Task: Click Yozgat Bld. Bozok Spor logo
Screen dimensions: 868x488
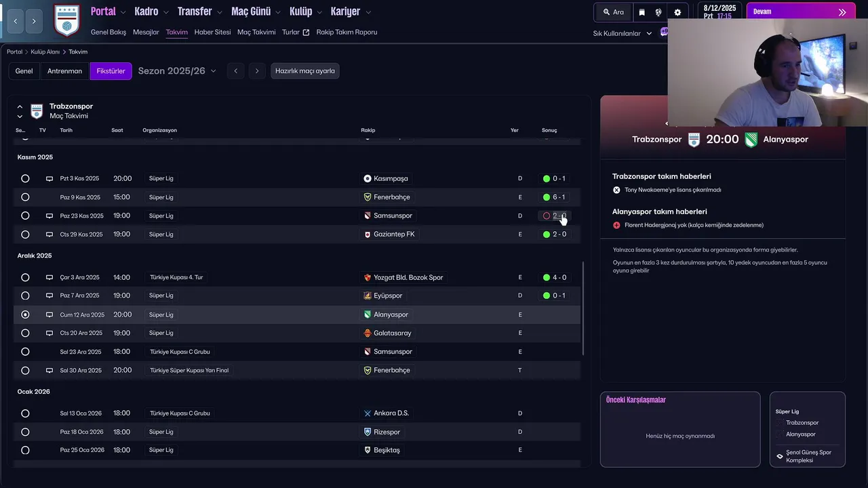Action: click(368, 277)
